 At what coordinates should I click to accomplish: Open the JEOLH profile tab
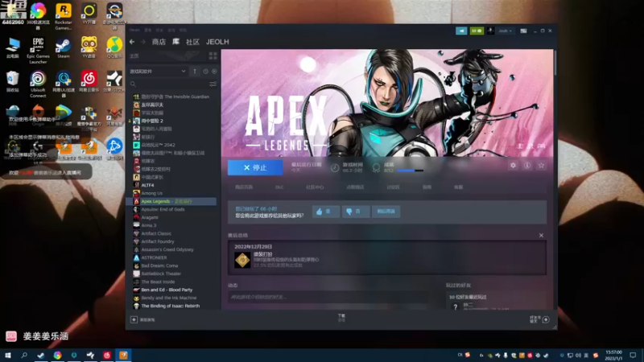click(x=217, y=42)
